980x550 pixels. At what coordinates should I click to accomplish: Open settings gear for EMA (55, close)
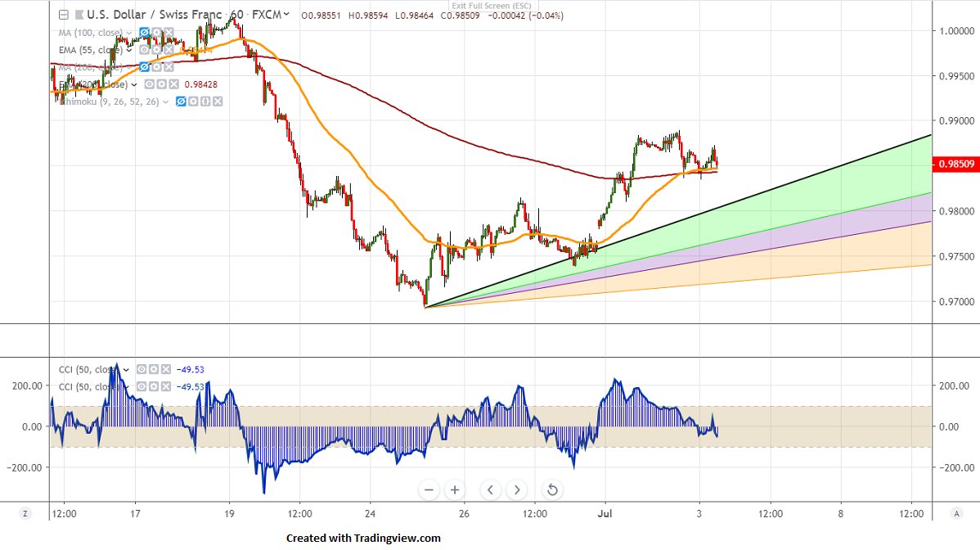point(157,49)
